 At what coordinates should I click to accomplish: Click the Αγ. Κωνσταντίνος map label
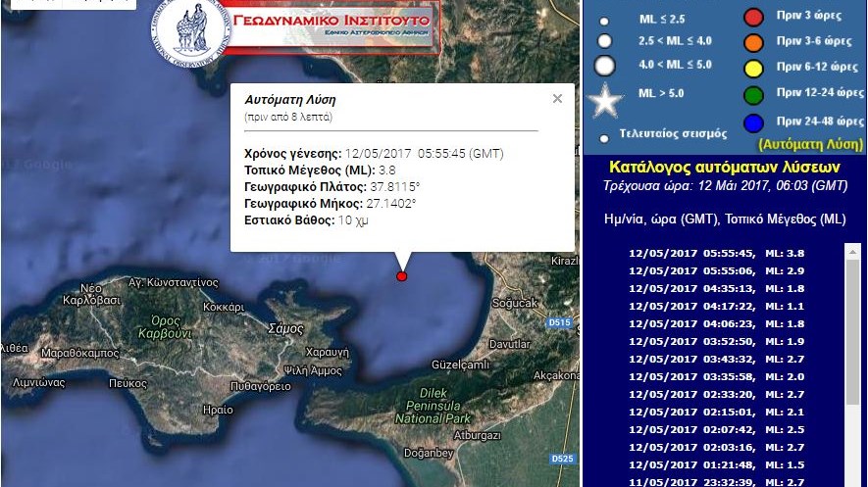174,282
